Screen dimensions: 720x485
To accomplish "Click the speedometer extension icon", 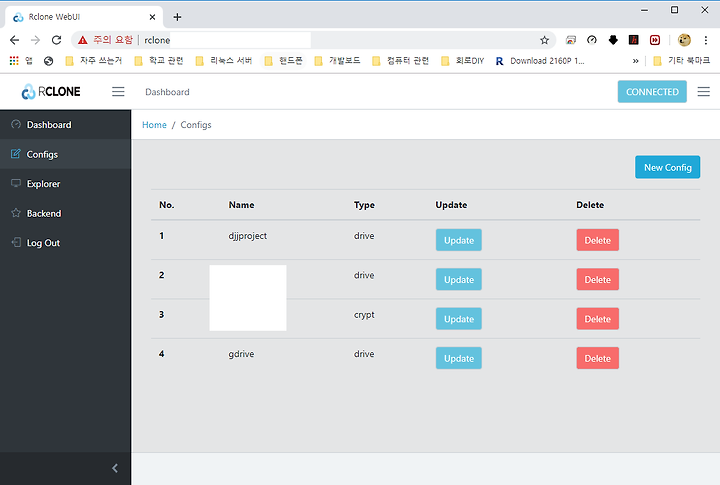I will point(592,40).
